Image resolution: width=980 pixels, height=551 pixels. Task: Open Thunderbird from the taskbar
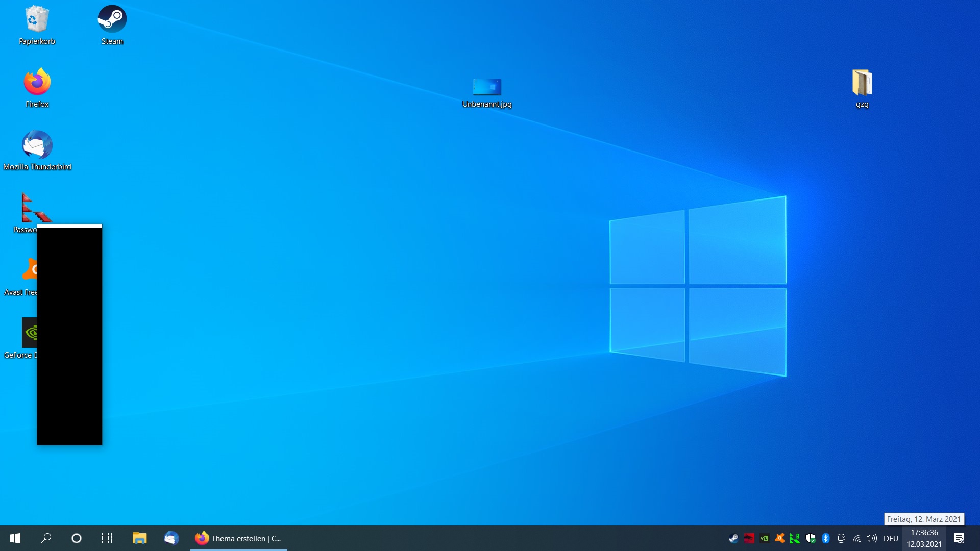pyautogui.click(x=171, y=538)
